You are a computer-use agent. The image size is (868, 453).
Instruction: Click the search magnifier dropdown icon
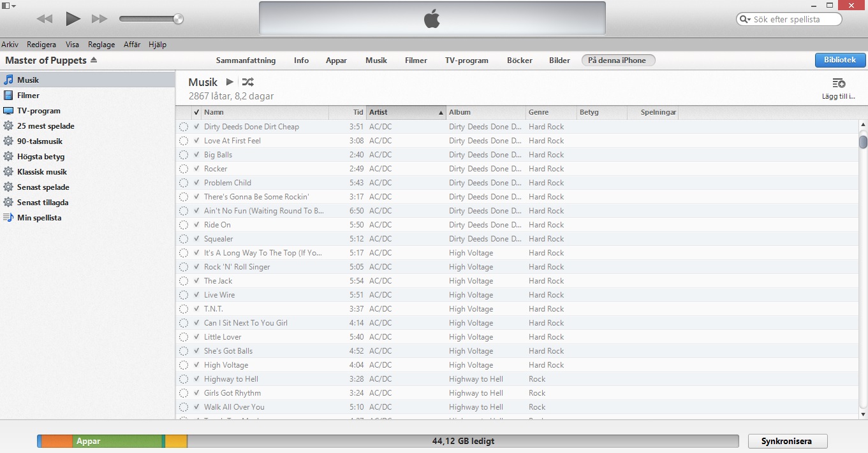point(745,19)
